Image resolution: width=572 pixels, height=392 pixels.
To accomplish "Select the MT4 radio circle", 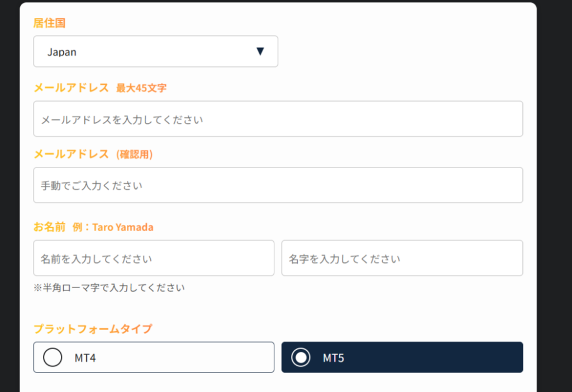I will click(x=53, y=357).
